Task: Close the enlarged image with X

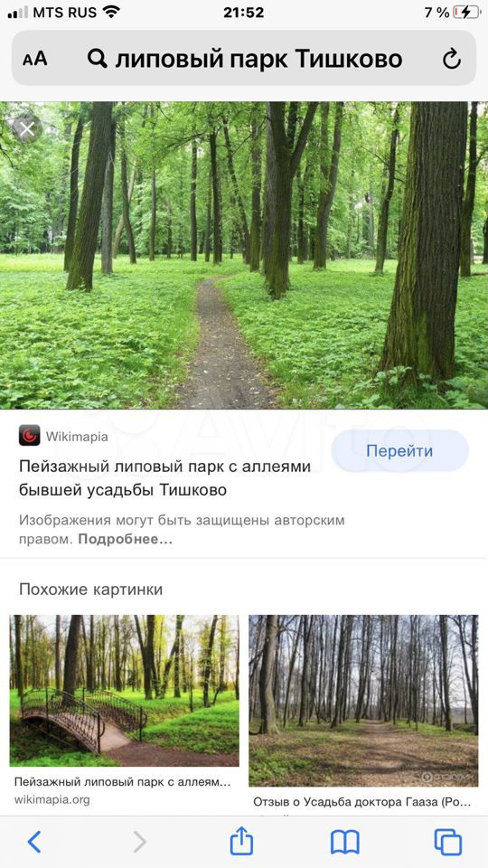Action: click(26, 130)
